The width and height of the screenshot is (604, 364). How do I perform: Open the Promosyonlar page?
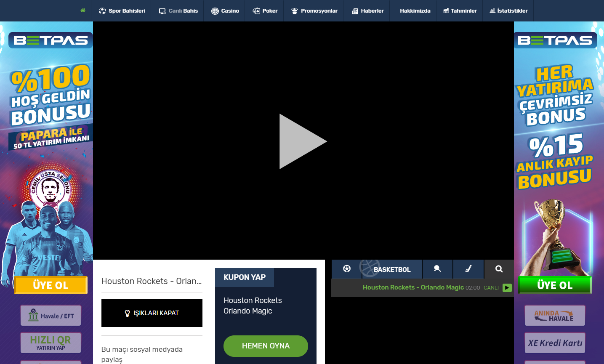[314, 11]
